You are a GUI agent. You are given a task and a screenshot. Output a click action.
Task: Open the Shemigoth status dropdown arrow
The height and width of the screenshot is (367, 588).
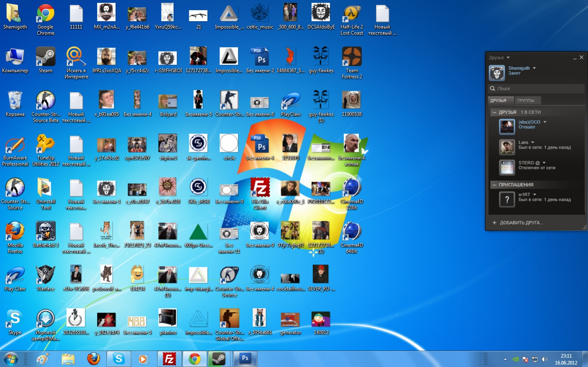point(534,68)
